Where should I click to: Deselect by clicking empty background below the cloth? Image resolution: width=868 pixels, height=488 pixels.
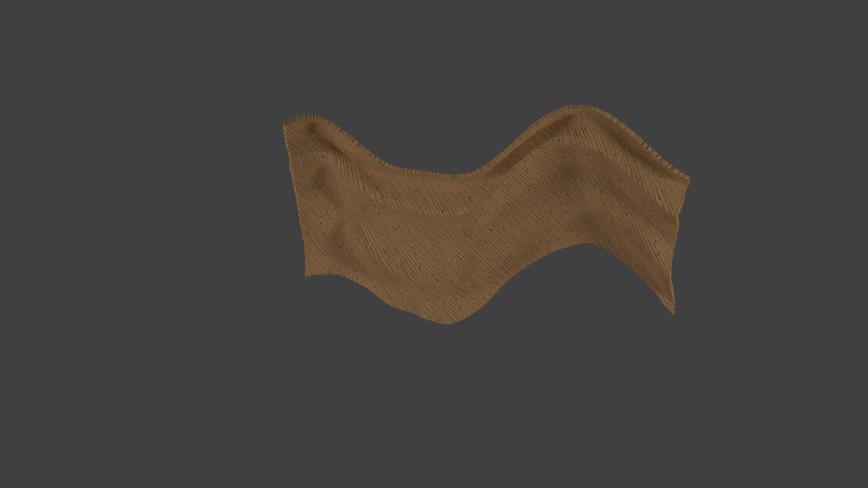click(x=434, y=407)
